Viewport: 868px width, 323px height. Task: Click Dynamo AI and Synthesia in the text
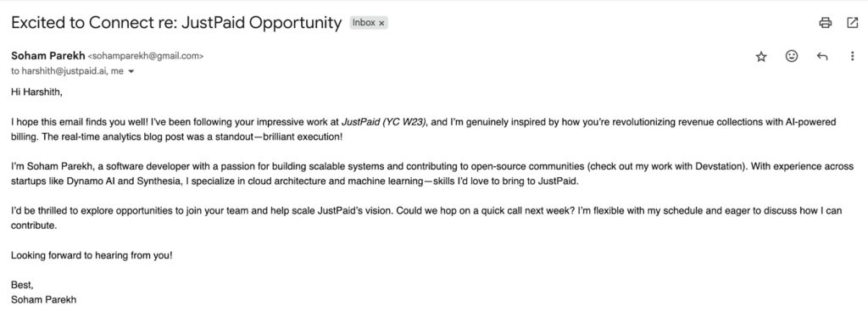[100, 181]
